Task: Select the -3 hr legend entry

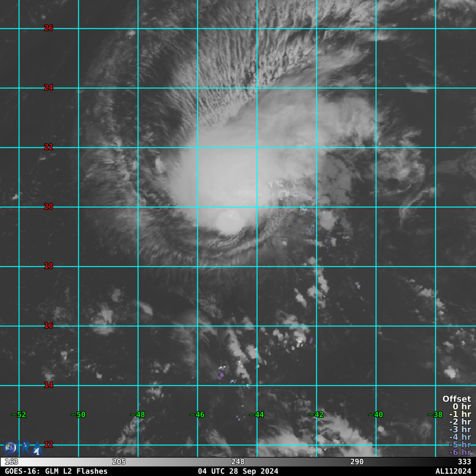Action: point(460,430)
